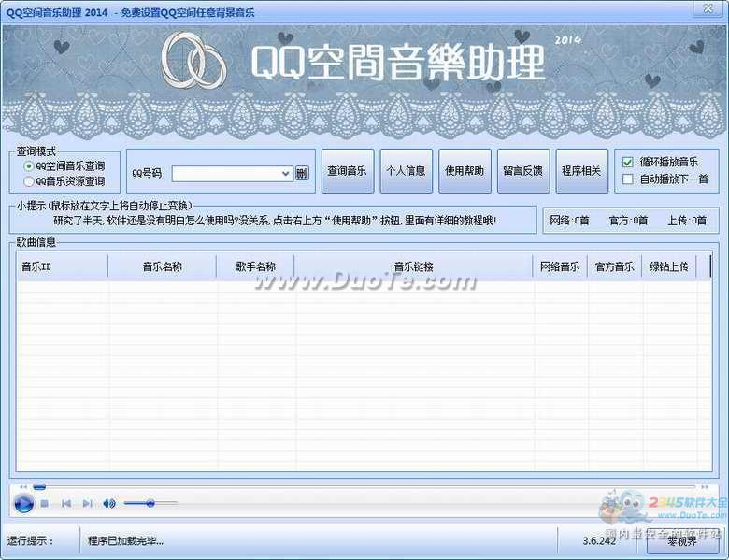Sort by 歌手名称 column header

[x=255, y=266]
